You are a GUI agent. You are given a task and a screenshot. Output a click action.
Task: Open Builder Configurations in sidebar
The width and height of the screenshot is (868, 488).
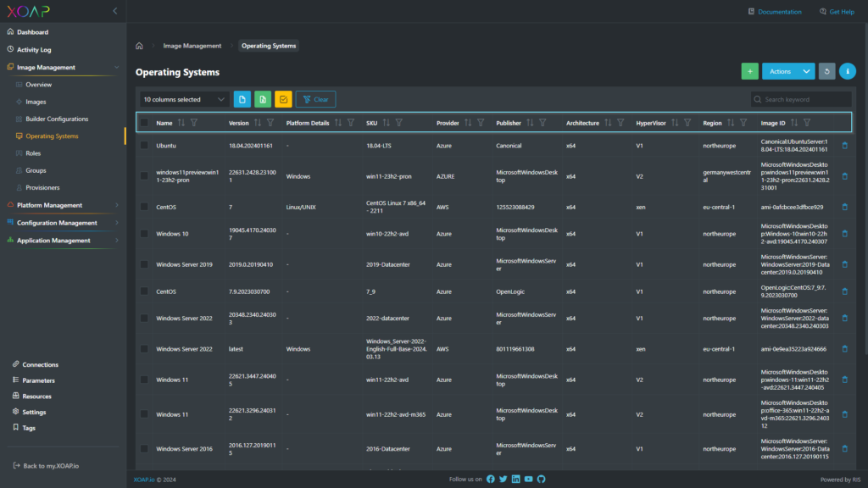point(57,119)
